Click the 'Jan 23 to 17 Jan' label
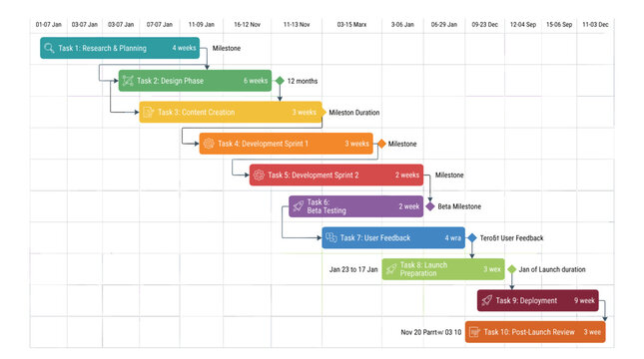Viewport: 644px width, 359px height. coord(353,269)
